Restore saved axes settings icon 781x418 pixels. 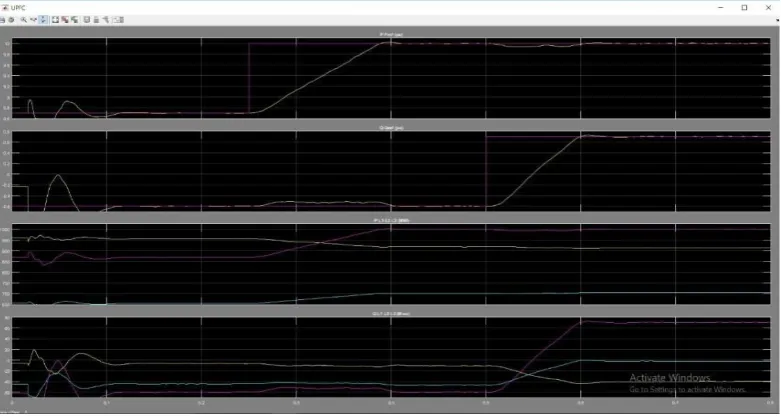pyautogui.click(x=74, y=20)
